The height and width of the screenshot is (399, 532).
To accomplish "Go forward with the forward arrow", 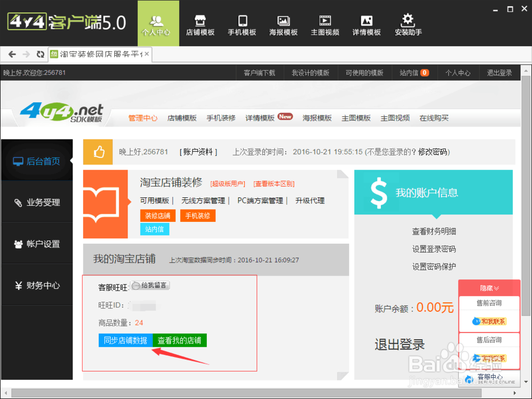I will point(26,54).
